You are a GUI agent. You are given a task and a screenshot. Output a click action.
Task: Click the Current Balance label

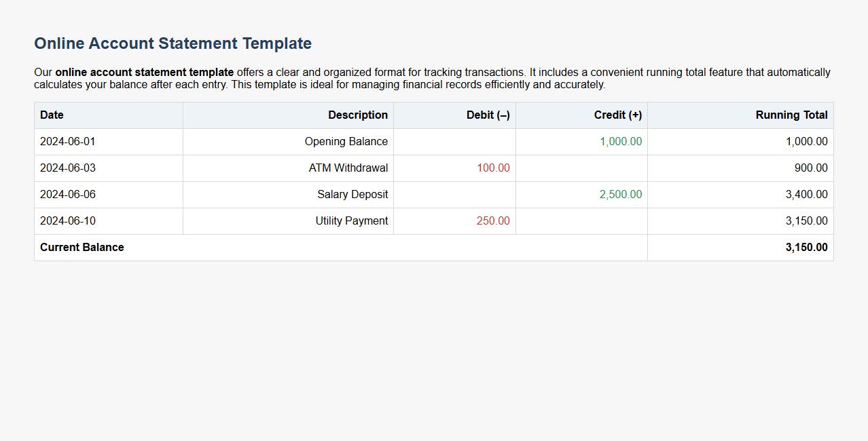tap(82, 247)
